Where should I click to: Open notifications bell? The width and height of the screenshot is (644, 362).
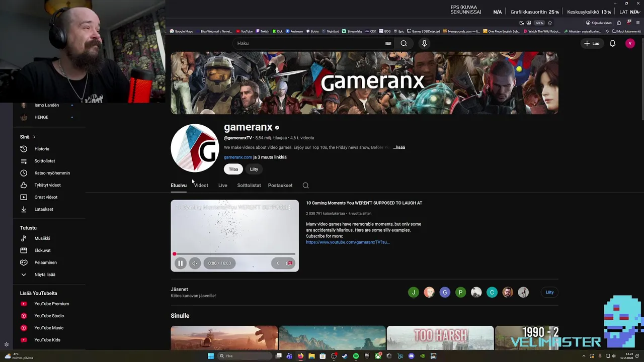[x=612, y=43]
